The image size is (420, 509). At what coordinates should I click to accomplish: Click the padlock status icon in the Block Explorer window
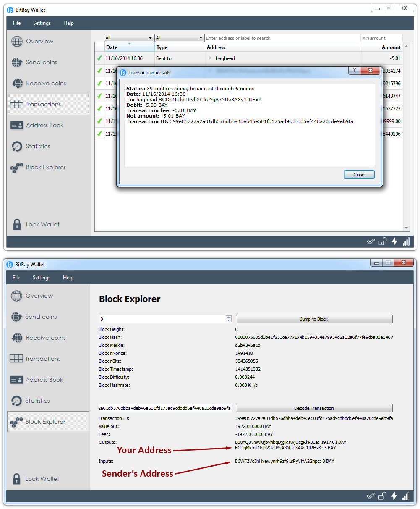point(382,496)
